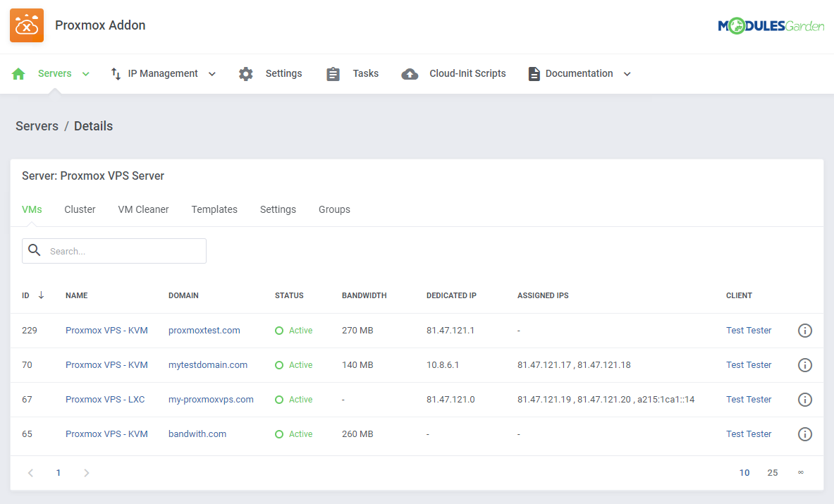Go to previous page arrow
The width and height of the screenshot is (834, 504).
pos(31,473)
